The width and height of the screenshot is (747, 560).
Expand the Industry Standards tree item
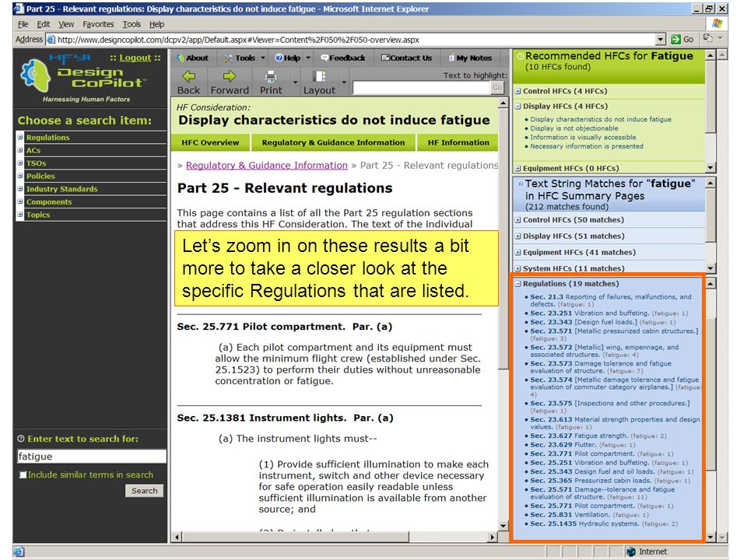(20, 188)
